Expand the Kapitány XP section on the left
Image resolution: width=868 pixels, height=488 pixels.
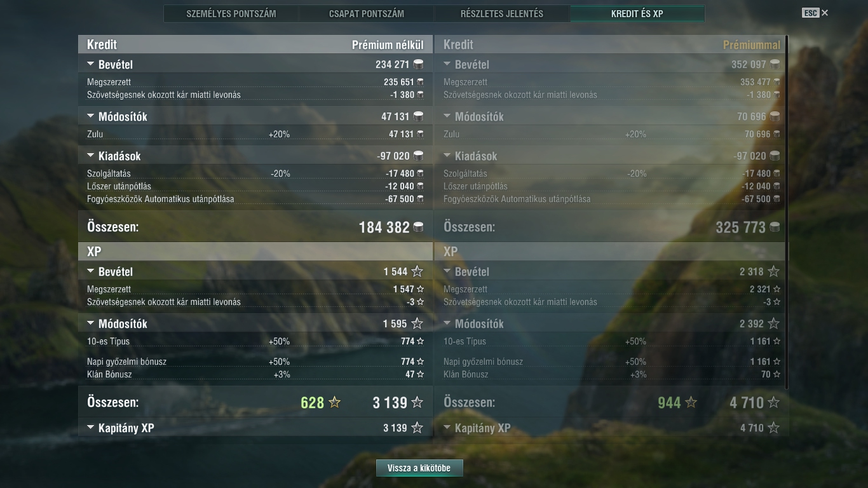pyautogui.click(x=90, y=428)
